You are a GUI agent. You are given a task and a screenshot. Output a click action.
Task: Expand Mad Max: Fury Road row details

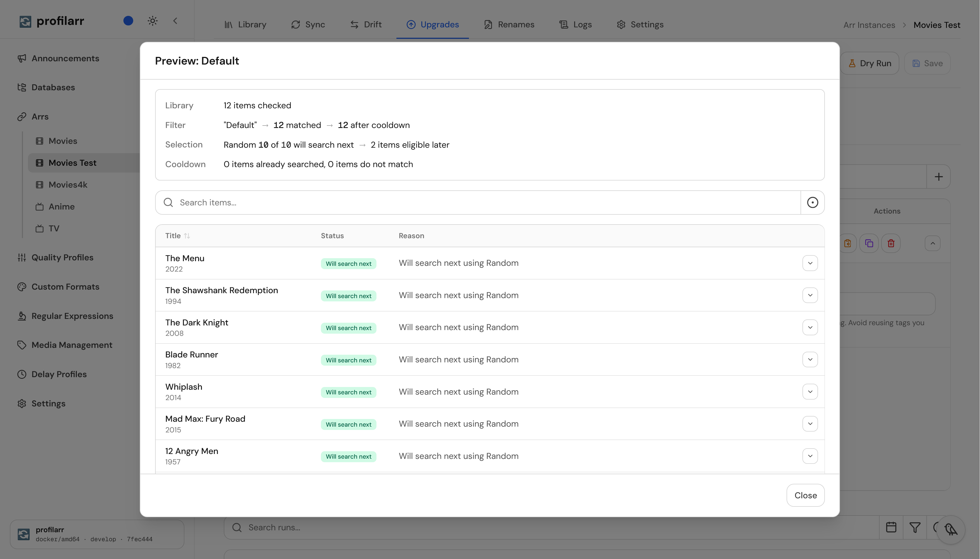[x=810, y=424]
